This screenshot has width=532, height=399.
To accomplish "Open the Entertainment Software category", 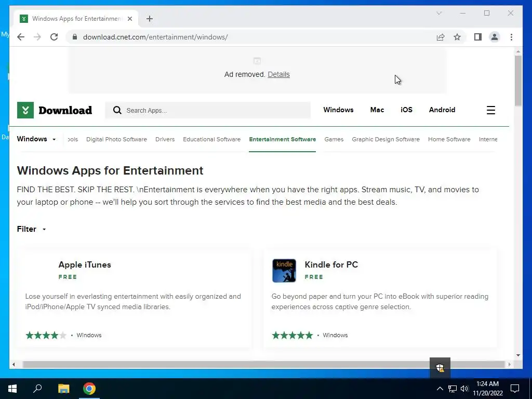I will coord(282,139).
